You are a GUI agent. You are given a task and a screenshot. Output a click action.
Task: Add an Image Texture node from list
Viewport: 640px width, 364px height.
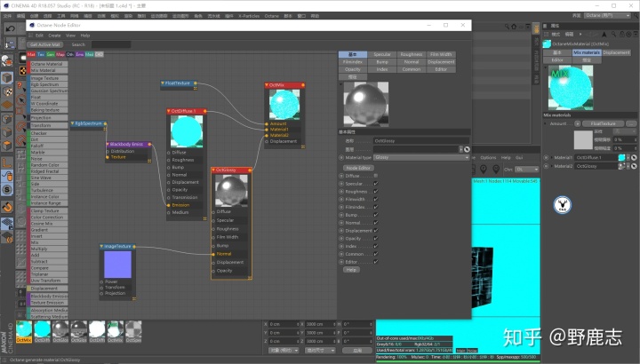49,78
